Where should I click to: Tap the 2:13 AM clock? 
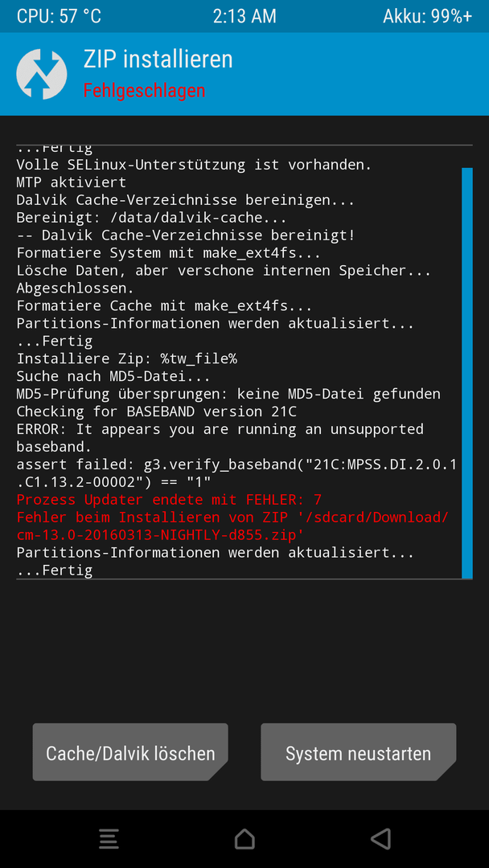point(244,16)
